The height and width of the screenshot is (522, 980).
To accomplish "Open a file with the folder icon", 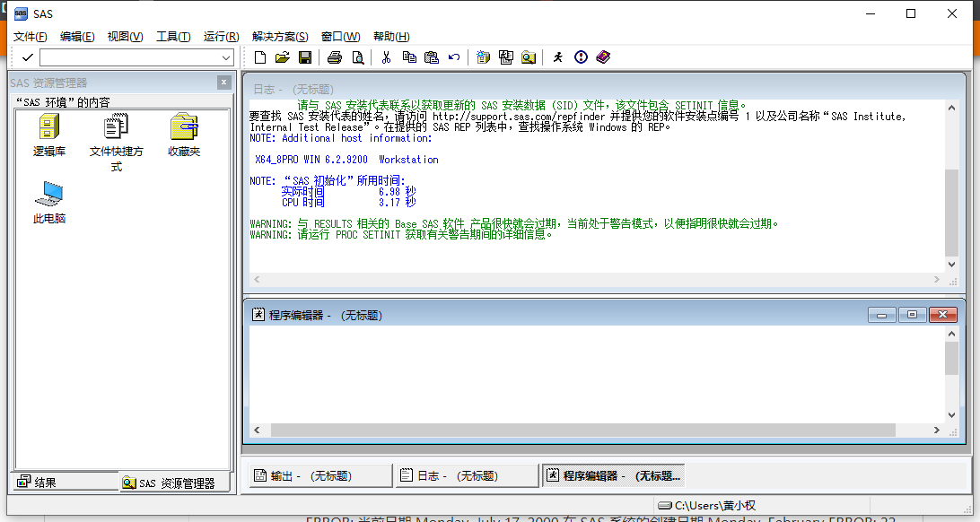I will pyautogui.click(x=283, y=57).
